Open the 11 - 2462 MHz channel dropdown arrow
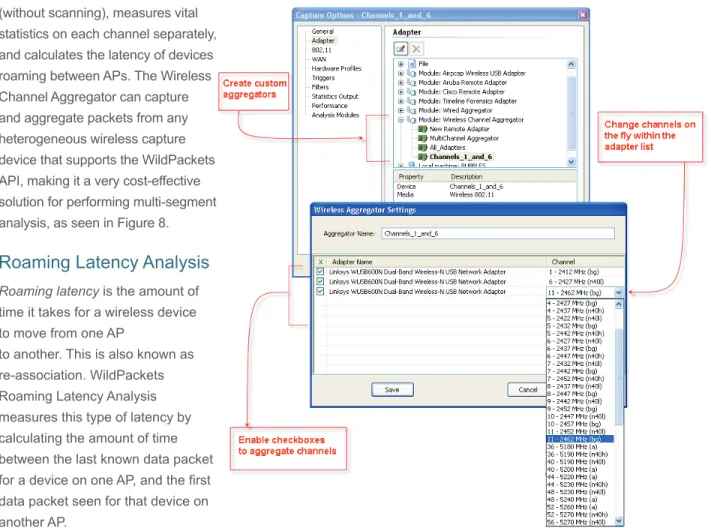The image size is (711, 528). click(618, 293)
